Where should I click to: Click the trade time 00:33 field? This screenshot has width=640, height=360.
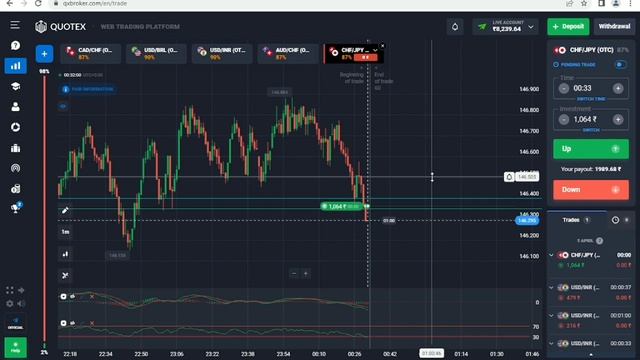pos(591,88)
